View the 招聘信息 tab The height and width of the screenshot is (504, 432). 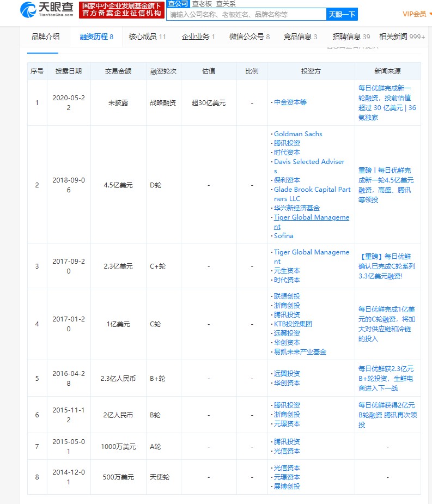[351, 37]
